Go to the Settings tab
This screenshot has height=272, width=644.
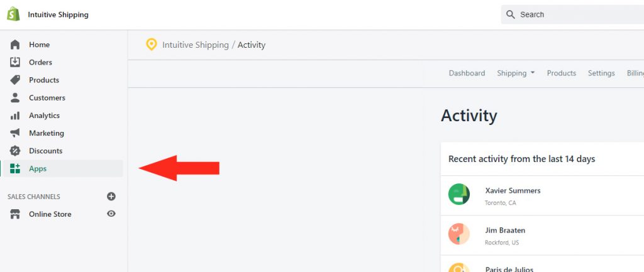[601, 73]
